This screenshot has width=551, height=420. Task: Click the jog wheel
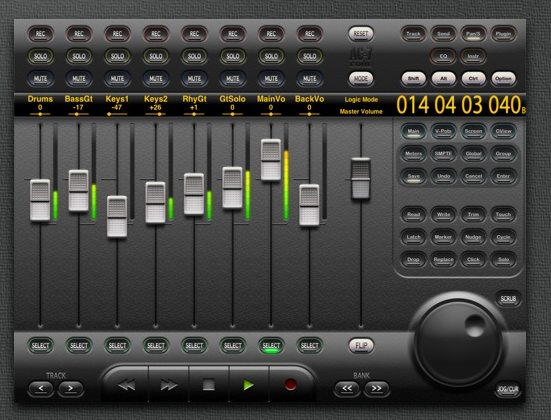coord(459,344)
